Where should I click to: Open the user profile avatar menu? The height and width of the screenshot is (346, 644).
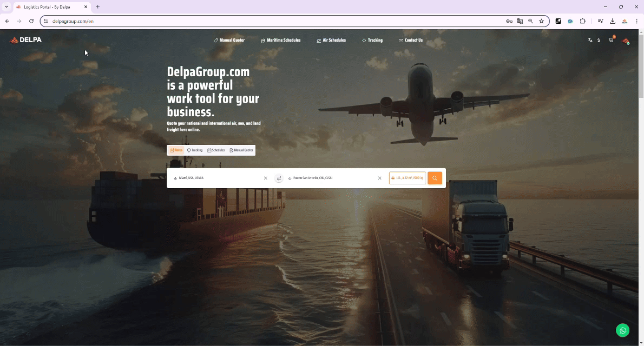pos(626,41)
